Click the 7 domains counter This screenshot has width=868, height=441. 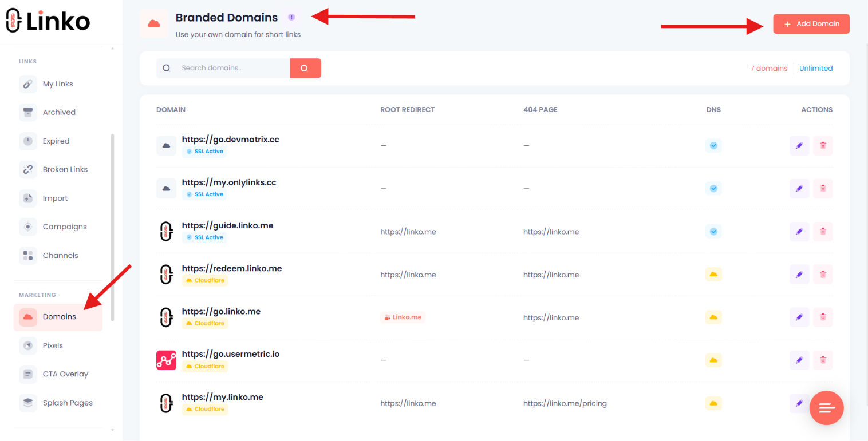(x=769, y=68)
